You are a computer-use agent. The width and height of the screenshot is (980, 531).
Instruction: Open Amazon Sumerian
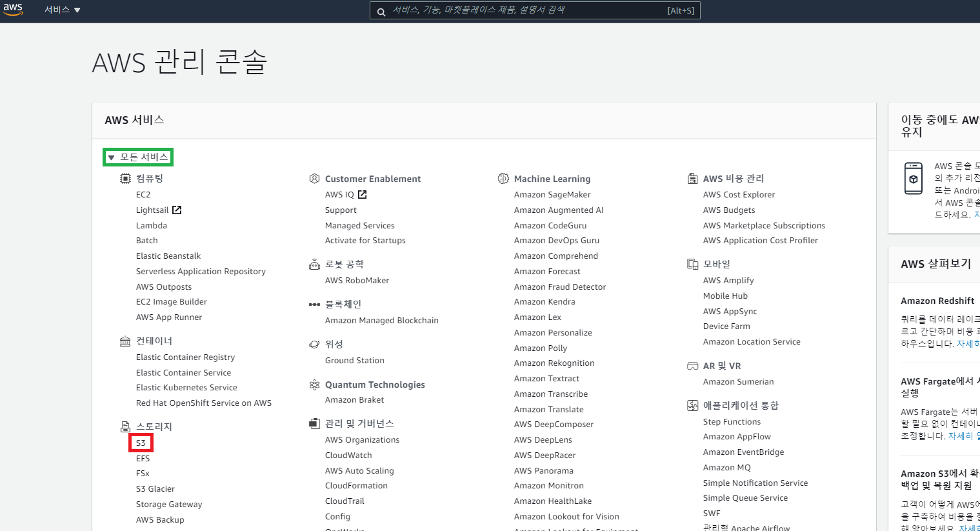pos(738,382)
